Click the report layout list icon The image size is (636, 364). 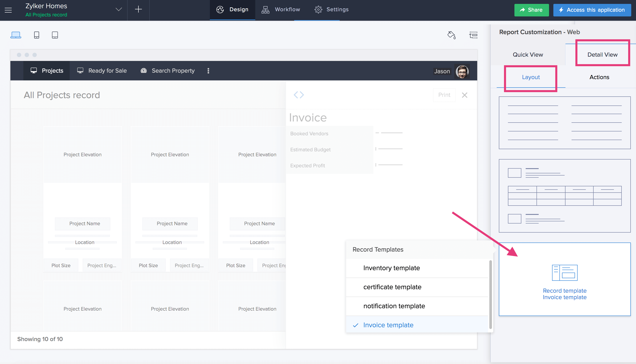[x=473, y=35]
